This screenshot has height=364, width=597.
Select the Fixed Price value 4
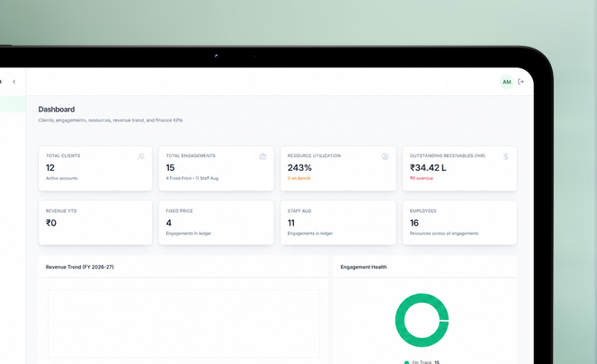coord(169,223)
